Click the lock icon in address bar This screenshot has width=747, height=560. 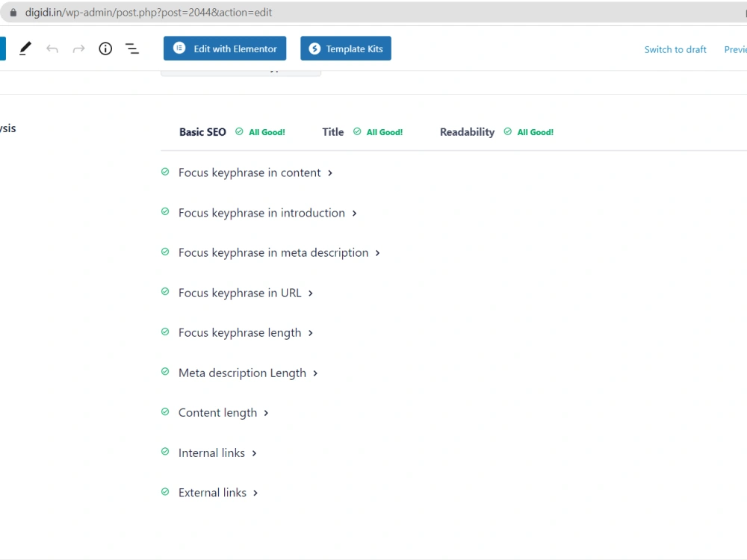pos(13,13)
